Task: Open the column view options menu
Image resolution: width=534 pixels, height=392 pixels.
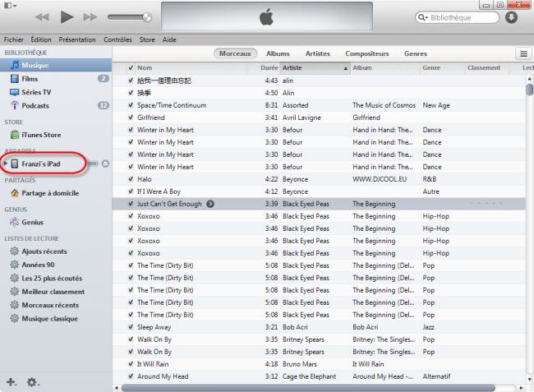Action: [522, 53]
